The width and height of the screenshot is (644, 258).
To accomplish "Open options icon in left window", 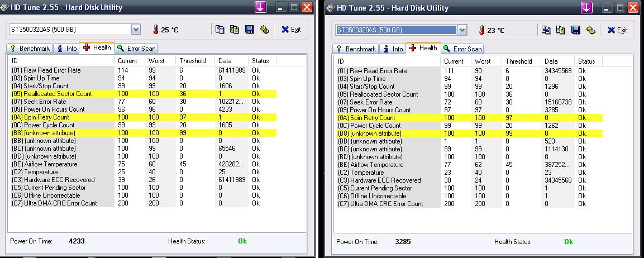I will tap(265, 29).
